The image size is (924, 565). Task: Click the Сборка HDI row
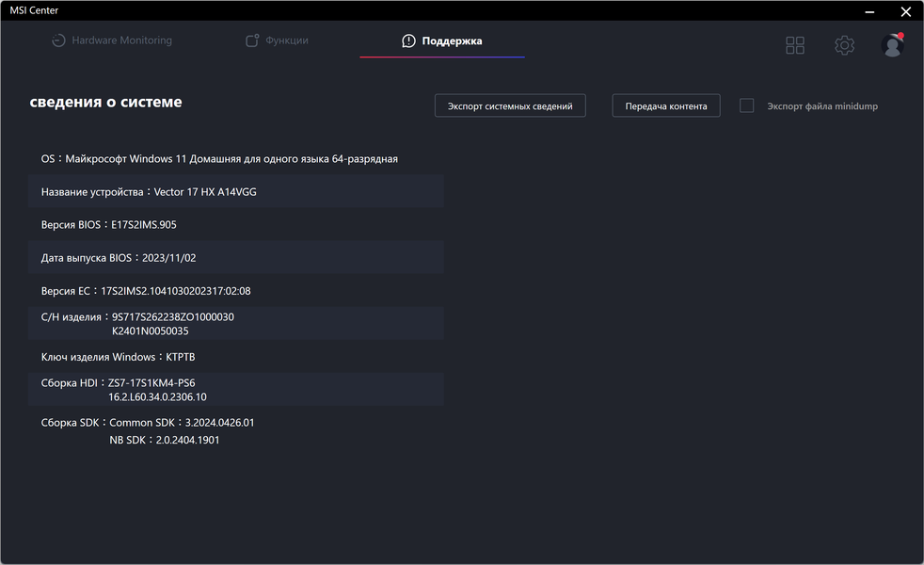(x=235, y=390)
